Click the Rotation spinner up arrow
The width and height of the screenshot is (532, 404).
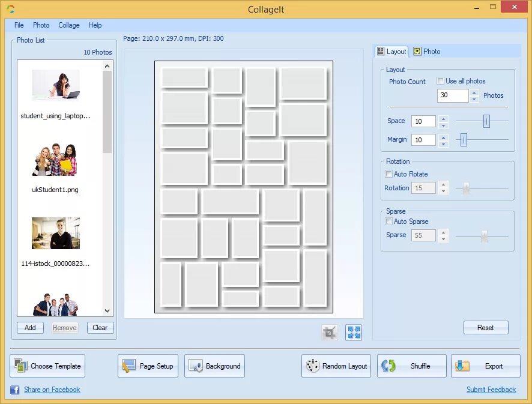pos(444,184)
